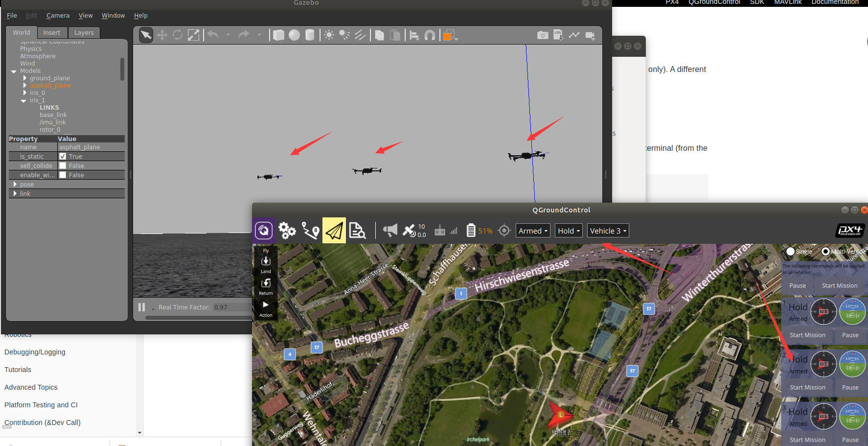Image resolution: width=868 pixels, height=446 pixels.
Task: Collapse the Models tree node
Action: [14, 71]
